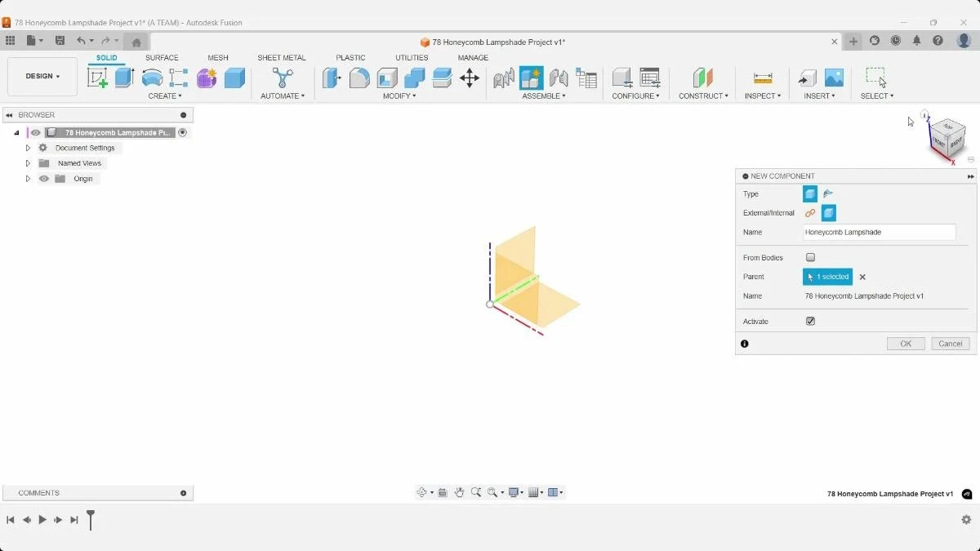The height and width of the screenshot is (551, 980).
Task: Open the Change Parameters table icon
Action: [650, 78]
